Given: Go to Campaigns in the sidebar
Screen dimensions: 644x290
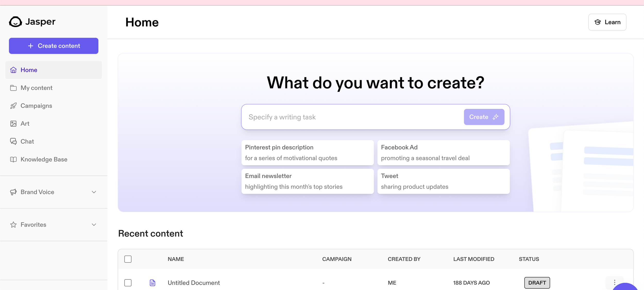Looking at the screenshot, I should click(x=36, y=106).
